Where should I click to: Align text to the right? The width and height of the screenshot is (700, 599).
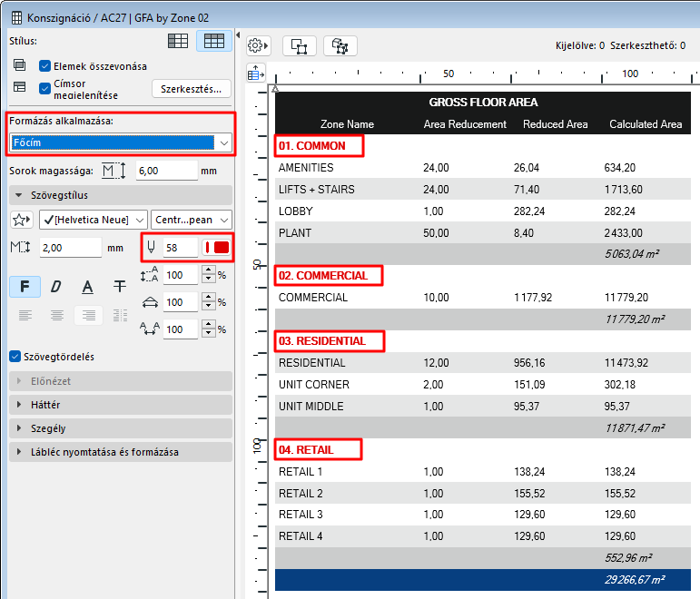click(x=87, y=316)
